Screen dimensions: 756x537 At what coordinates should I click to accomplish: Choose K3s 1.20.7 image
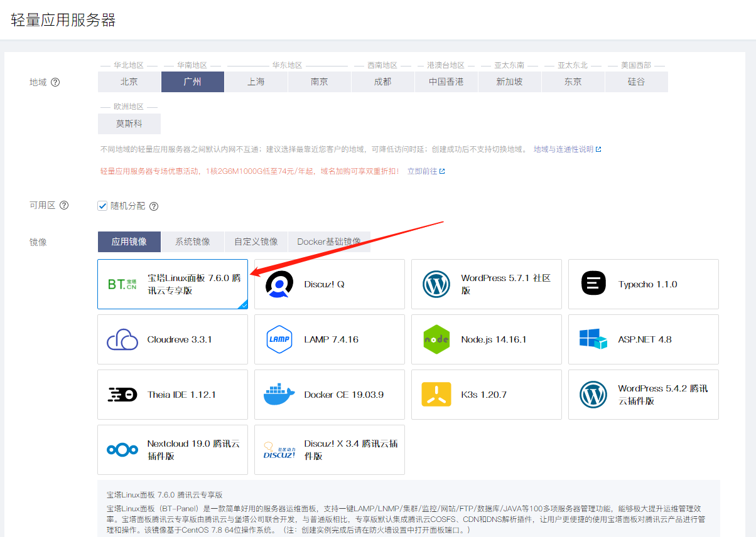pyautogui.click(x=487, y=395)
